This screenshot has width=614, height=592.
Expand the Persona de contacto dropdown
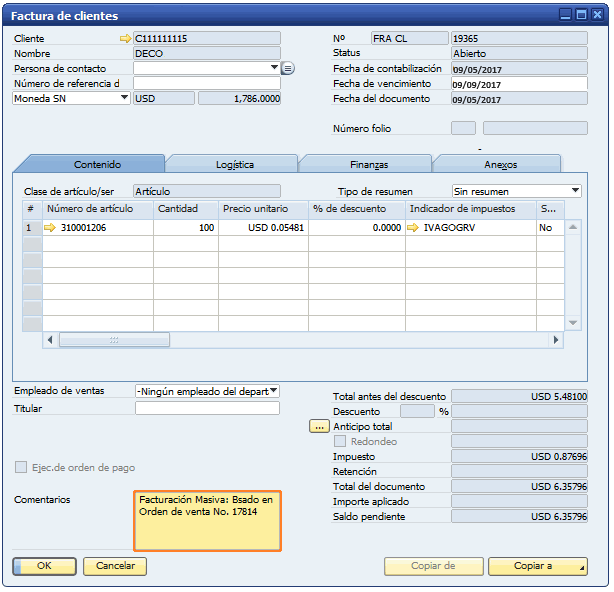(x=274, y=68)
